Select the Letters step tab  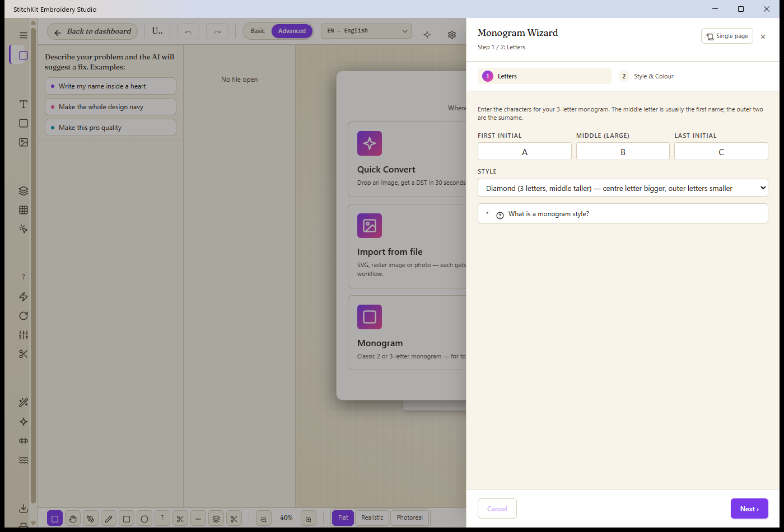point(544,76)
